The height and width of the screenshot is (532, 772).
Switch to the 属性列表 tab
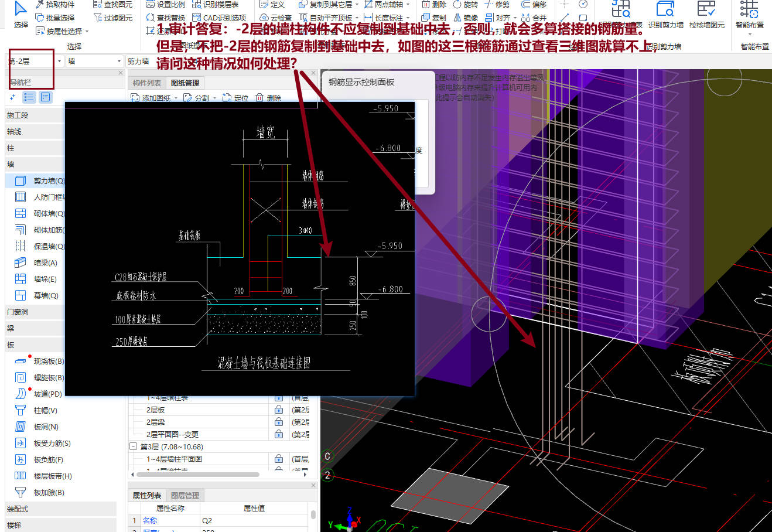tap(147, 495)
